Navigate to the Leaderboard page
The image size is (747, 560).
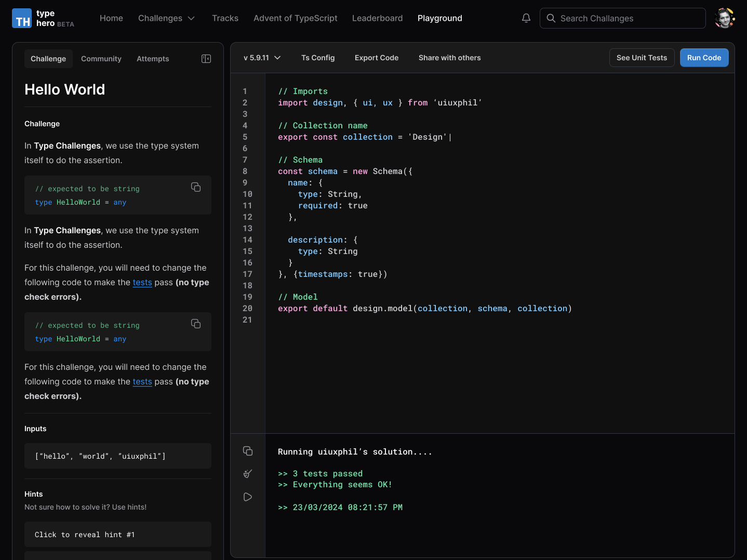377,18
